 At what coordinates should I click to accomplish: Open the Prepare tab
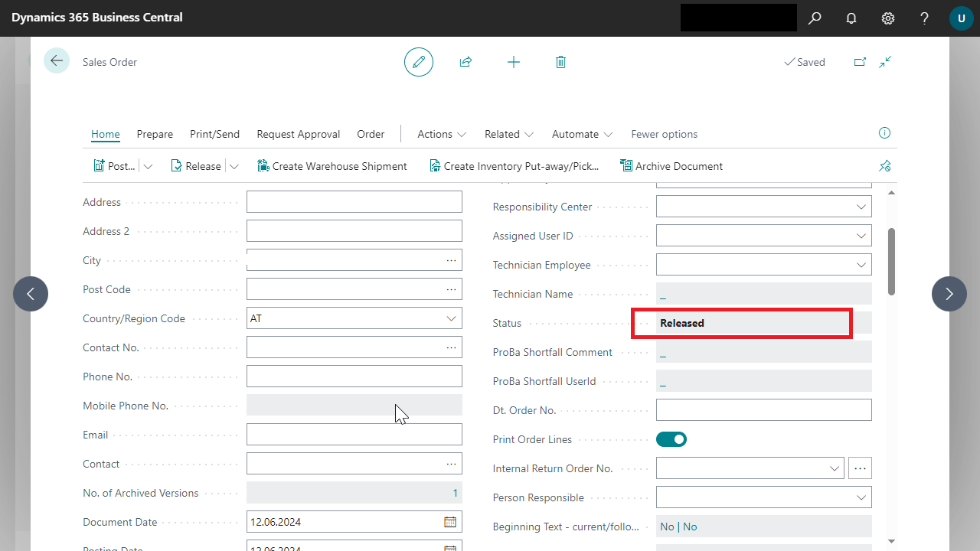155,134
